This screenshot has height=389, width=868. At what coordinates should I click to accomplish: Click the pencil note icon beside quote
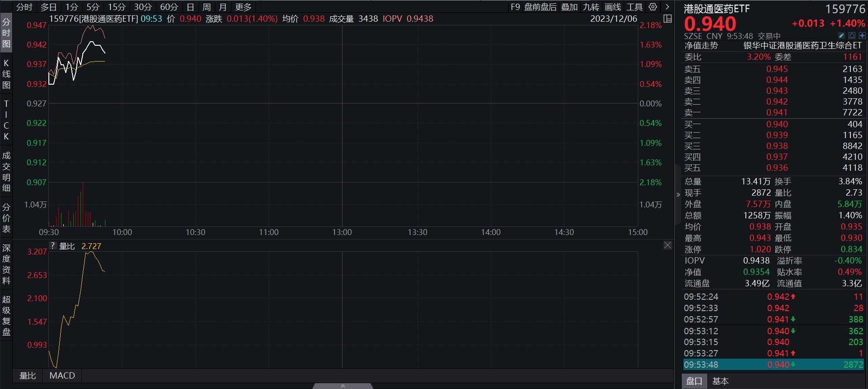841,35
